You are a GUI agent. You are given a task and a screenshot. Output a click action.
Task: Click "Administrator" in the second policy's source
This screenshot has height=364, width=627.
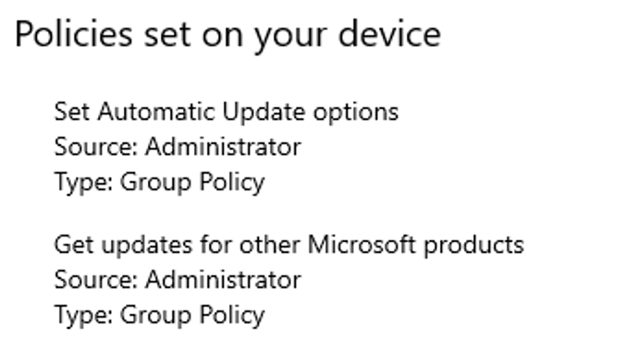[x=223, y=280]
